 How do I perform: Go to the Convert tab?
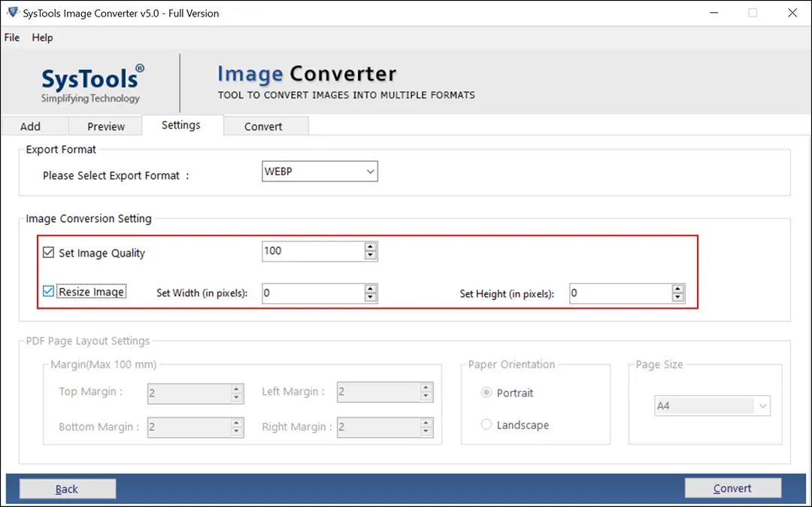click(x=265, y=126)
